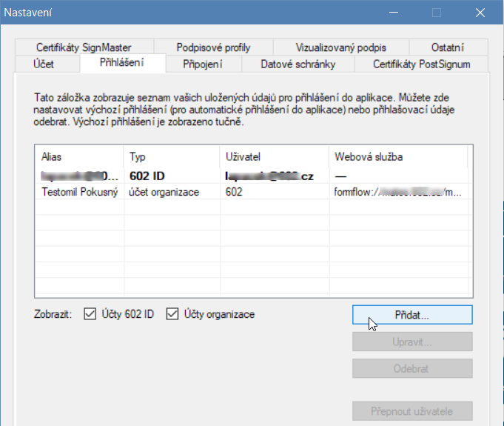Uncheck the Účty organizace checkbox
The height and width of the screenshot is (426, 504).
[172, 314]
